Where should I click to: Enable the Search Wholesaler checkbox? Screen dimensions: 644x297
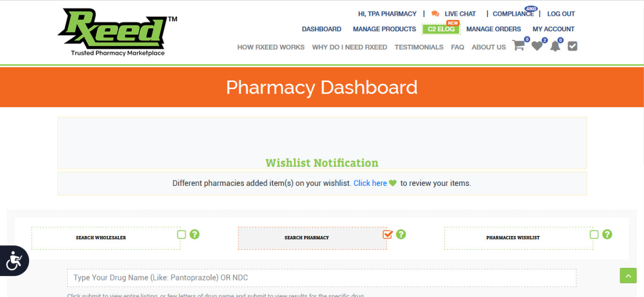coord(182,235)
